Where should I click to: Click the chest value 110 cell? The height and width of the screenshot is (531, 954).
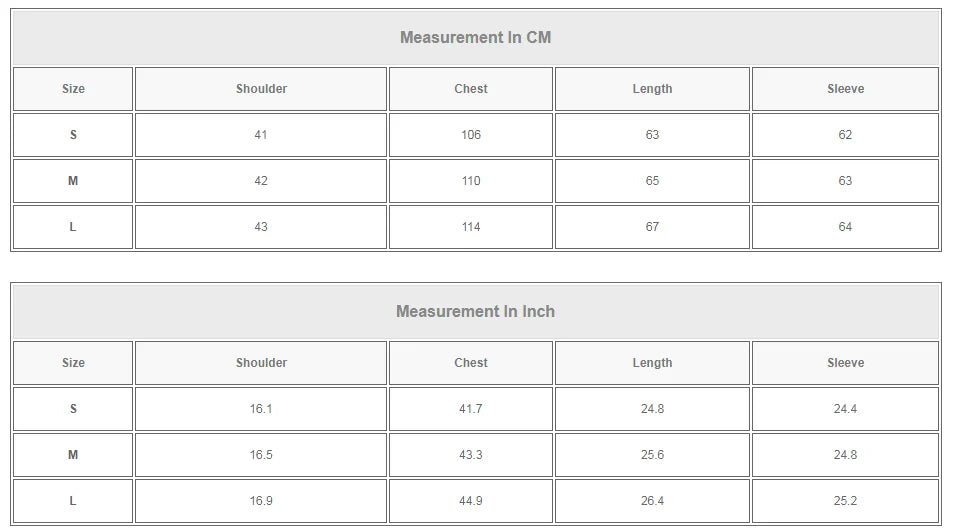[x=471, y=181]
